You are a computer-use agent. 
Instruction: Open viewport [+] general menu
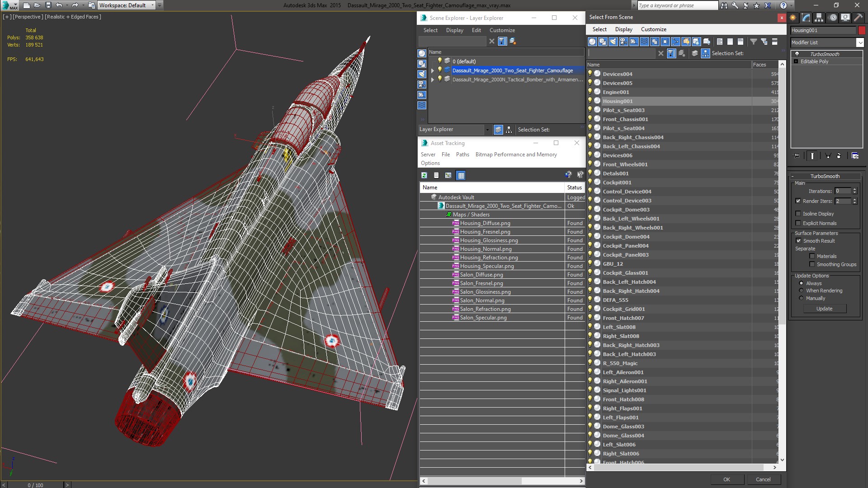click(x=7, y=17)
